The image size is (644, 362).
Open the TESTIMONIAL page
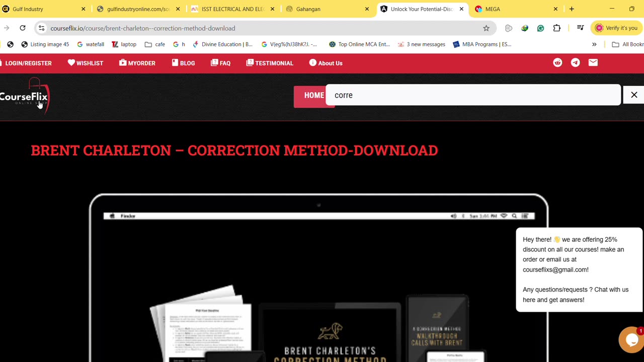[x=270, y=63]
